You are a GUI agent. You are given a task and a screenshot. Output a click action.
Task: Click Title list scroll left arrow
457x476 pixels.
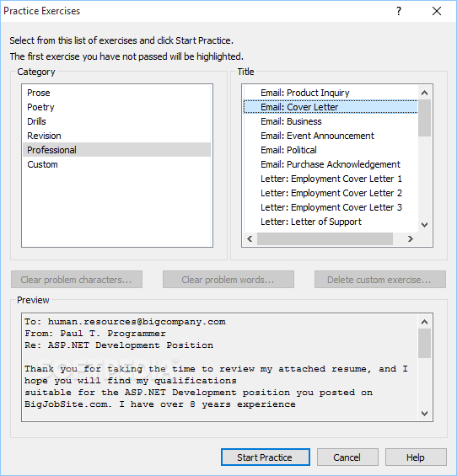pyautogui.click(x=250, y=239)
